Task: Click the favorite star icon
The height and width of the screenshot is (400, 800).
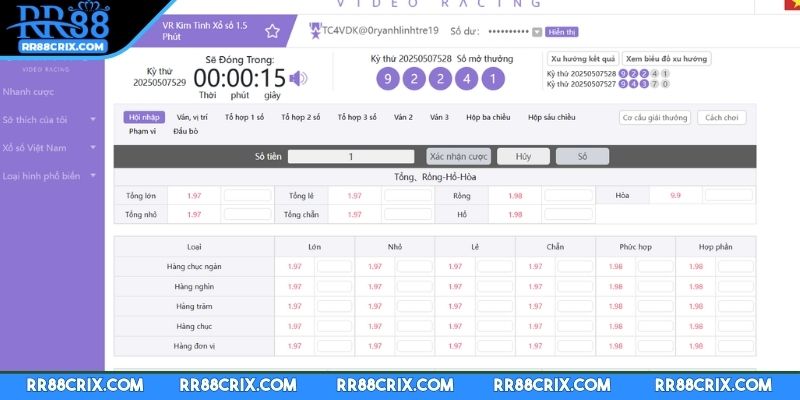Action: [x=272, y=31]
